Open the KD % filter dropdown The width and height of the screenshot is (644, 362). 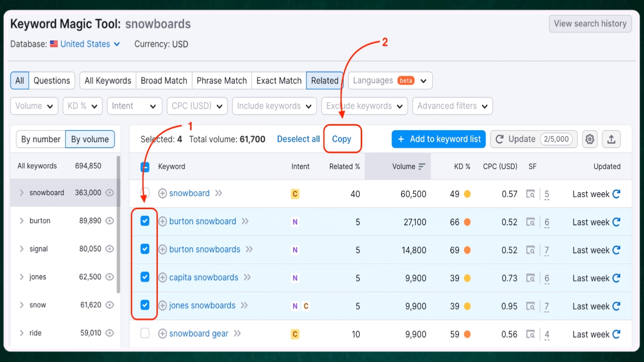pos(83,106)
